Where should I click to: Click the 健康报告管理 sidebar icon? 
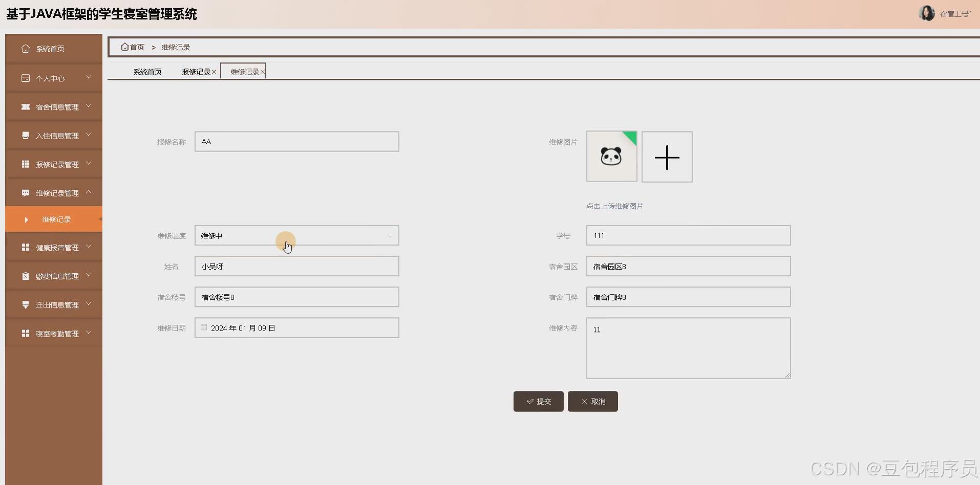26,247
